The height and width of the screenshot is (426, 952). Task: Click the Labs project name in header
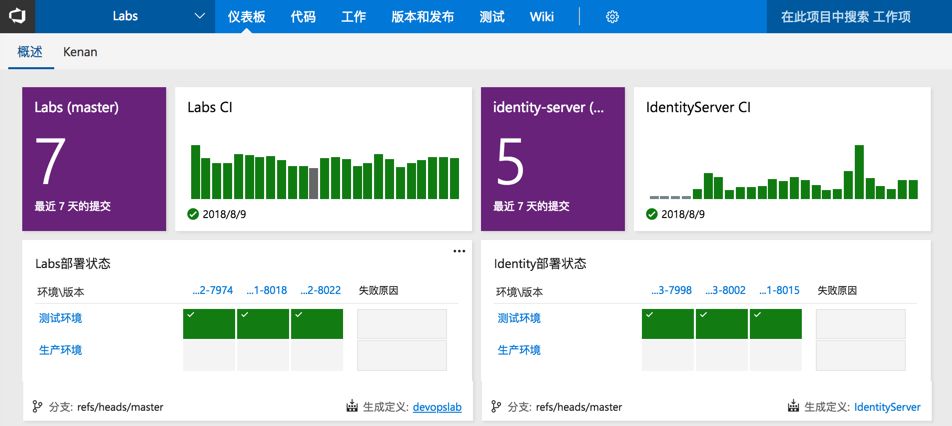tap(126, 16)
